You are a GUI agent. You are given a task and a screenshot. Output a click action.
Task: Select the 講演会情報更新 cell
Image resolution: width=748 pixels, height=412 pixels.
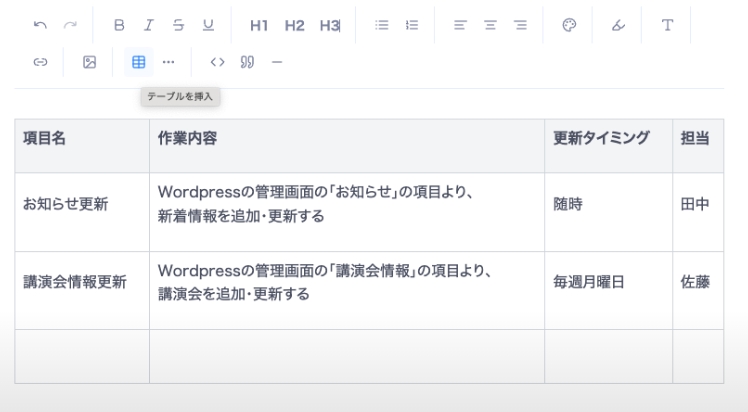tap(82, 290)
